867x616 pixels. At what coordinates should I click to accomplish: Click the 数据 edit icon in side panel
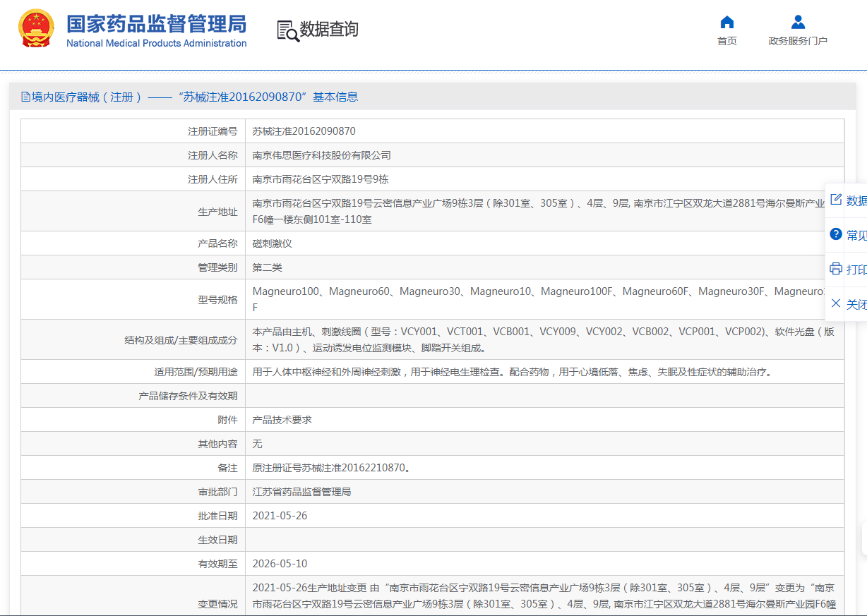coord(836,200)
